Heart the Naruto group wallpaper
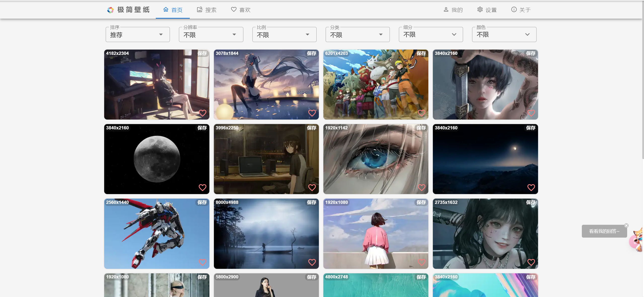The width and height of the screenshot is (644, 297). pos(422,113)
